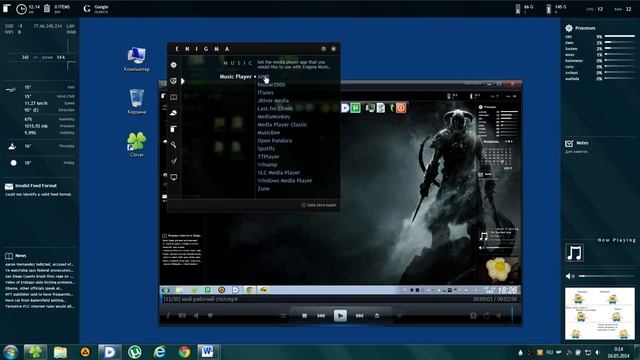
Task: Select the search magnifier icon in Enigma sidebar
Action: pyautogui.click(x=173, y=145)
